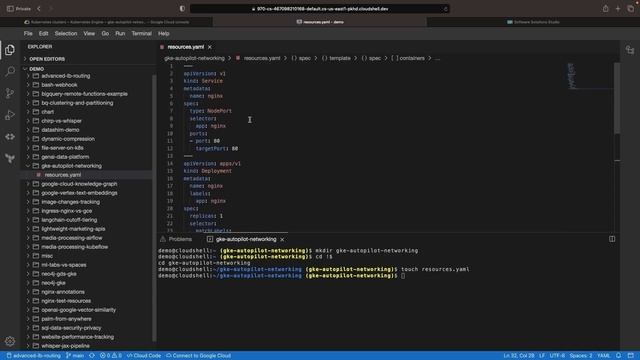
Task: Click into the terminal prompt area
Action: 402,276
